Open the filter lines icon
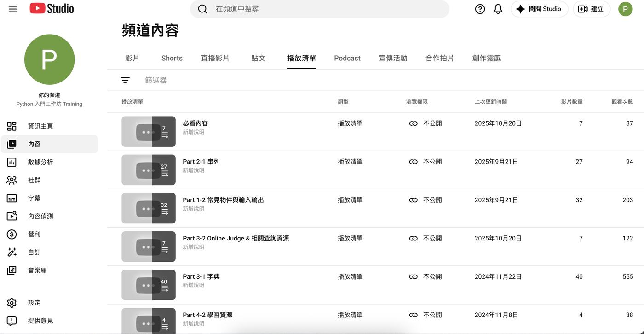644x334 pixels. [125, 80]
